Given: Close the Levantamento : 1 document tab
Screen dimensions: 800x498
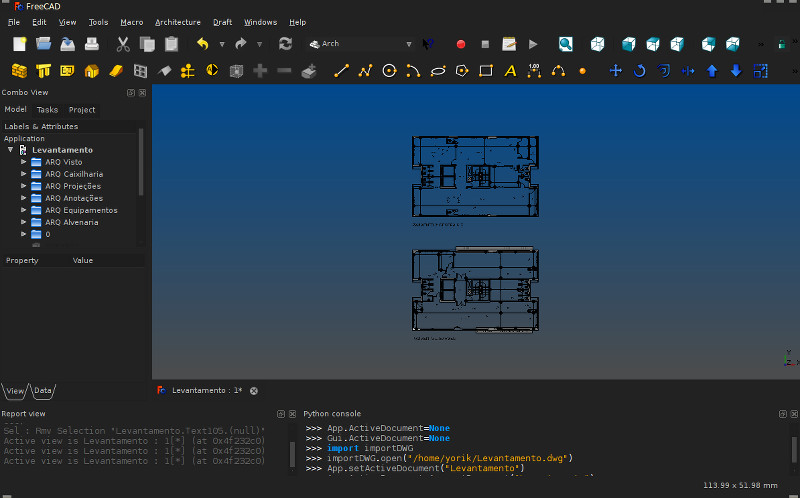Looking at the screenshot, I should coord(254,390).
